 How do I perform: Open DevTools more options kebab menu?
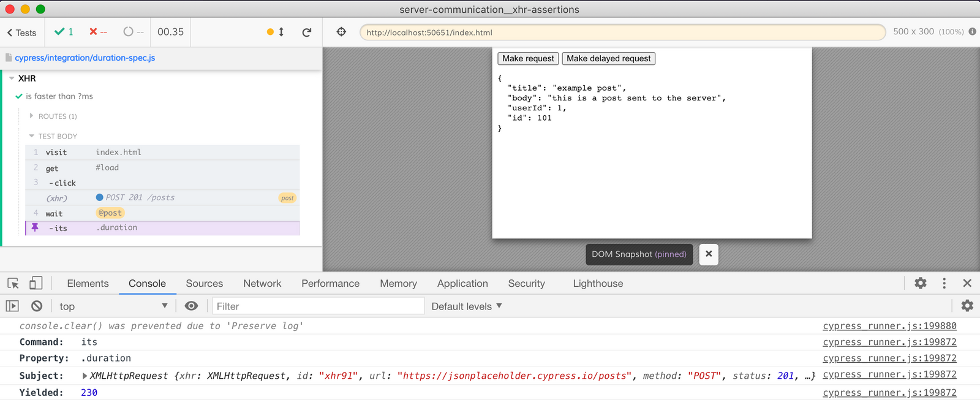pos(944,283)
